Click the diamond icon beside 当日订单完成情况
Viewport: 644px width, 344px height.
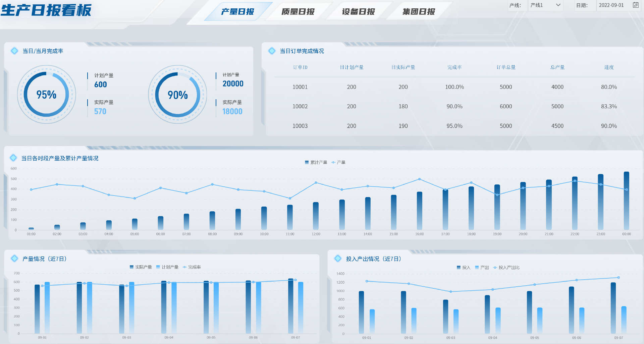pyautogui.click(x=272, y=51)
